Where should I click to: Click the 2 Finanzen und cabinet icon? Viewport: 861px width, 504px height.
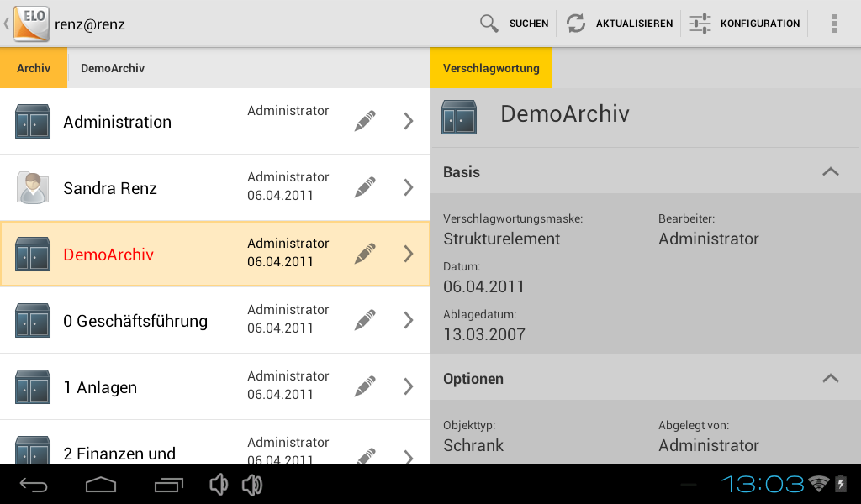[33, 449]
